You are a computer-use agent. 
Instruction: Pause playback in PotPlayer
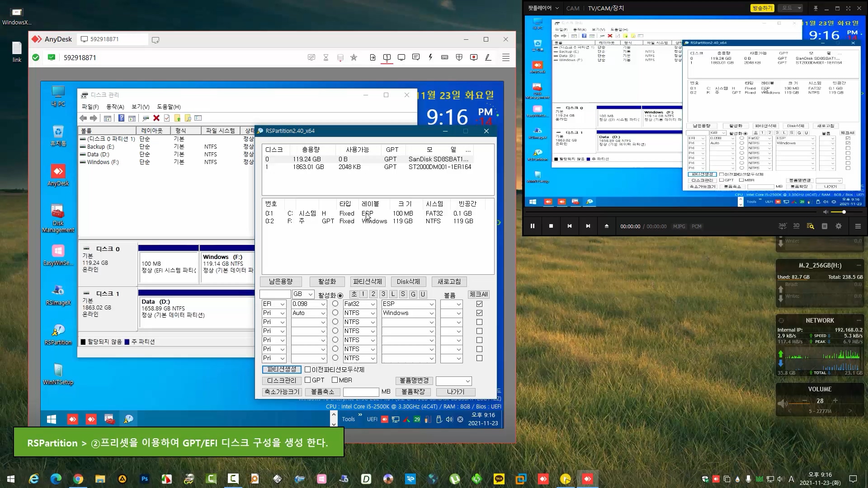click(x=533, y=226)
